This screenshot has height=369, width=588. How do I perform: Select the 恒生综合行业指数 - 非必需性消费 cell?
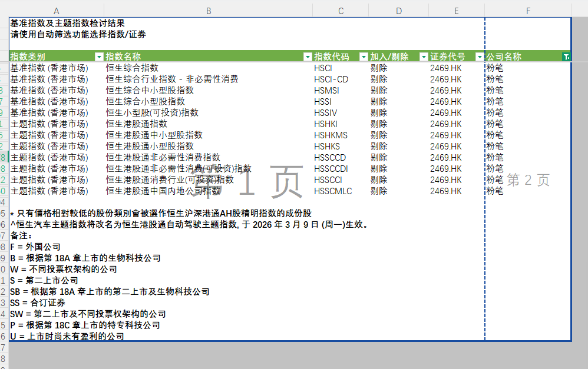[172, 79]
